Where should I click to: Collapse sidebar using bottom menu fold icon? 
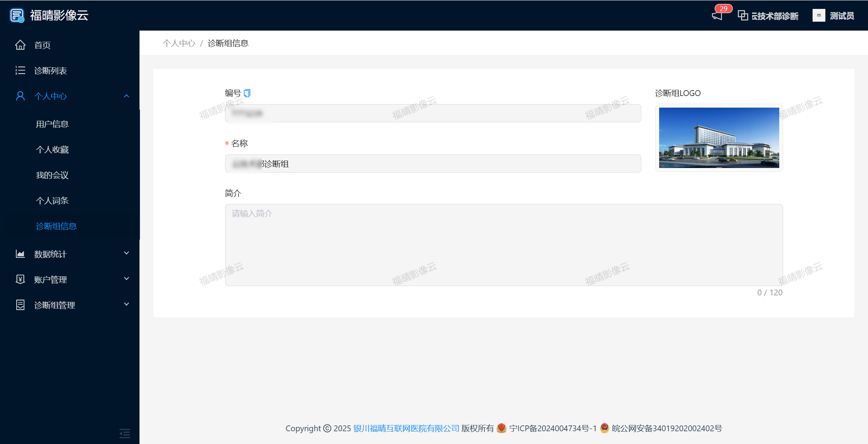124,433
